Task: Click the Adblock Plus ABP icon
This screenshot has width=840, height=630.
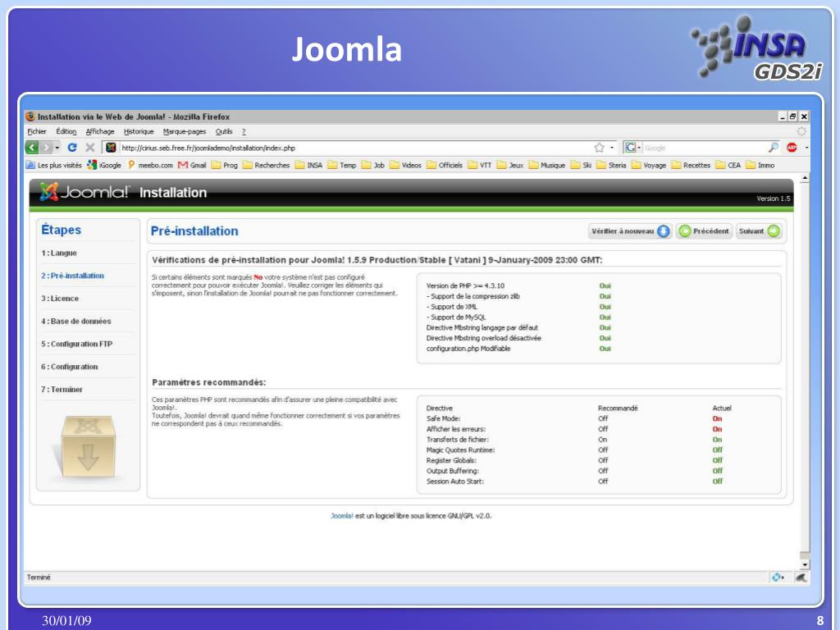Action: tap(792, 148)
